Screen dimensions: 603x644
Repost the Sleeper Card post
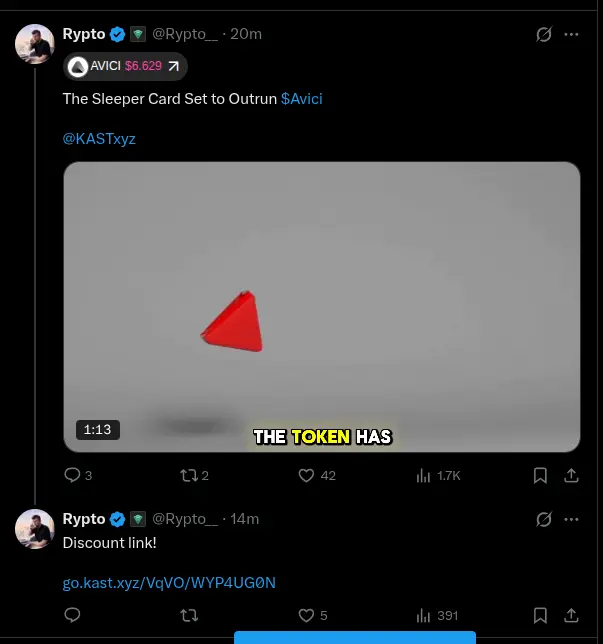(x=187, y=475)
